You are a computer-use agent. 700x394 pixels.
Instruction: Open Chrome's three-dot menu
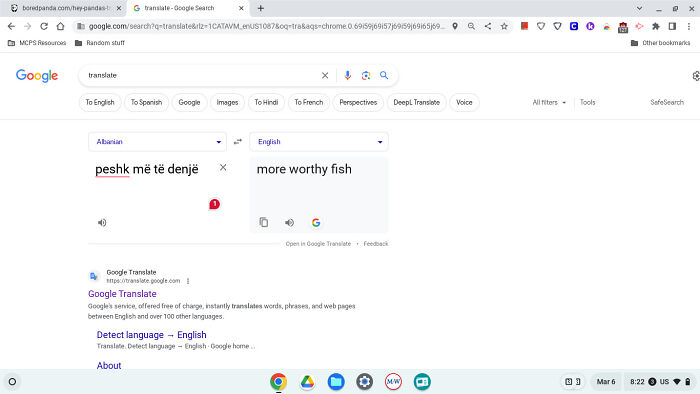tap(689, 26)
